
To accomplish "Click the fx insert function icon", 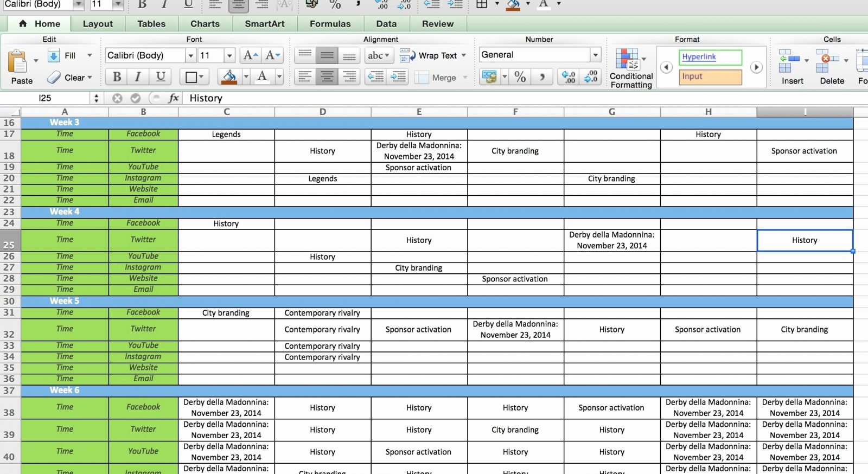I will tap(174, 98).
